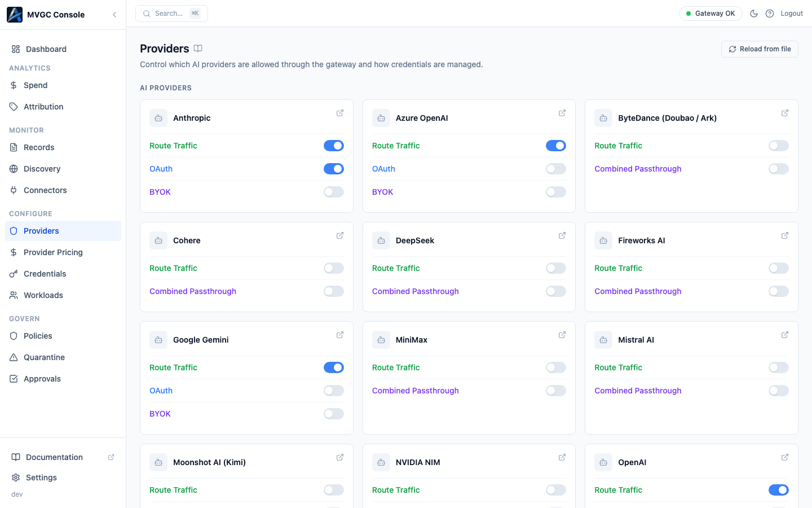Collapse the sidebar with the chevron
Viewport: 812px width, 508px height.
click(114, 15)
